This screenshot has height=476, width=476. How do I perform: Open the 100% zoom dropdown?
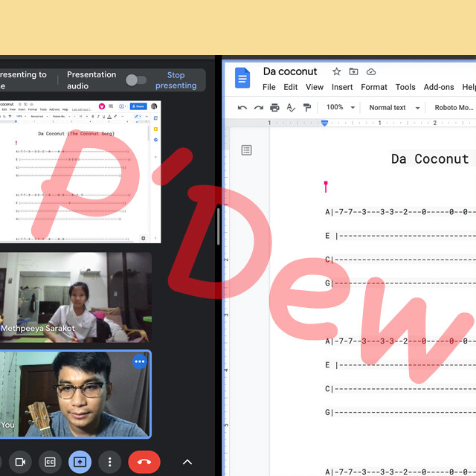click(x=339, y=108)
